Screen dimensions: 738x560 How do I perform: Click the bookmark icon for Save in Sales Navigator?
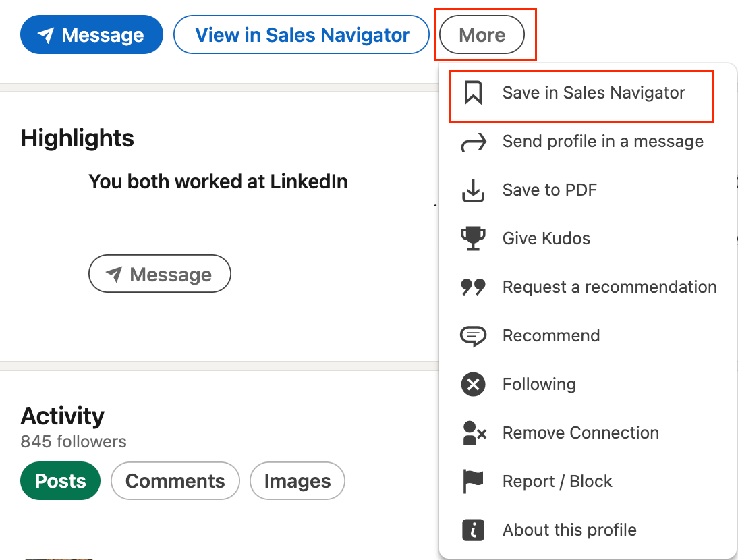click(x=473, y=92)
